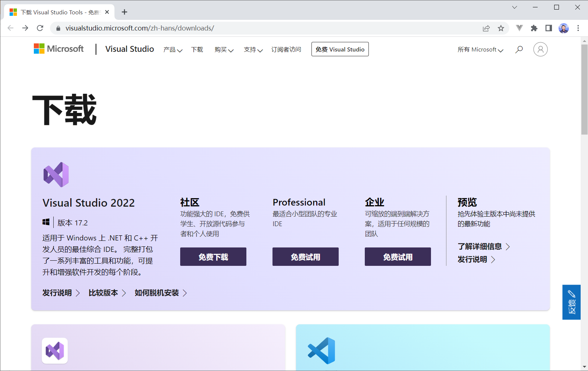This screenshot has width=588, height=371.
Task: Click the 预览 heading
Action: point(467,202)
